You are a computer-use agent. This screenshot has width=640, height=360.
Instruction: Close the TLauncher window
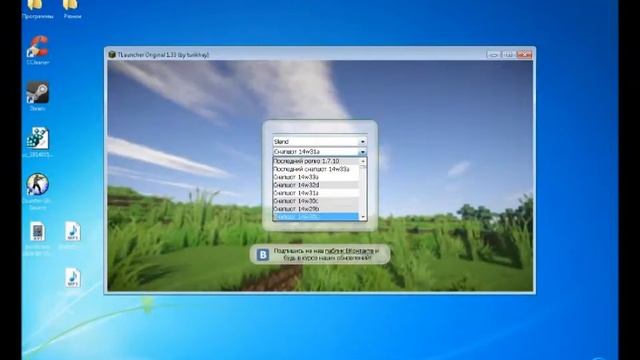[x=524, y=54]
